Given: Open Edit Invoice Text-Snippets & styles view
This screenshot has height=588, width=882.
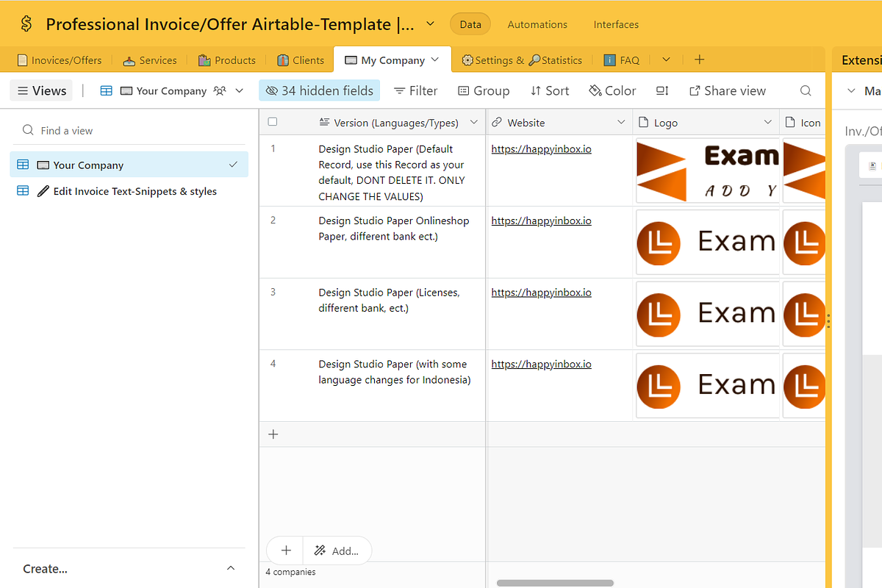Looking at the screenshot, I should 129,191.
